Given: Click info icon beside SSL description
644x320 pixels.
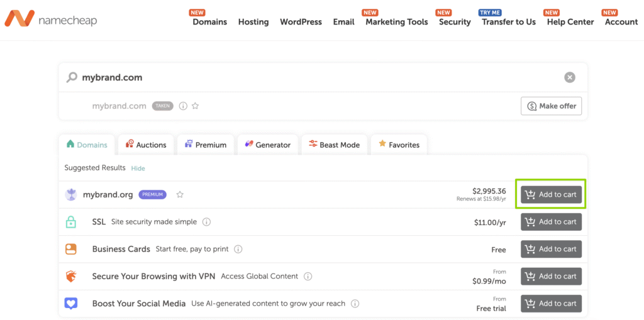Looking at the screenshot, I should pos(206,222).
